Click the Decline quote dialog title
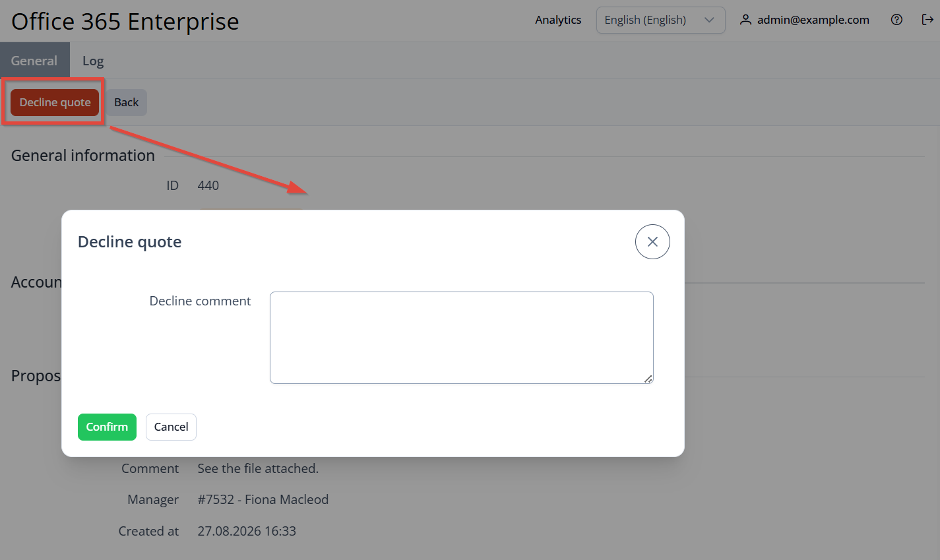This screenshot has height=560, width=940. click(x=130, y=242)
